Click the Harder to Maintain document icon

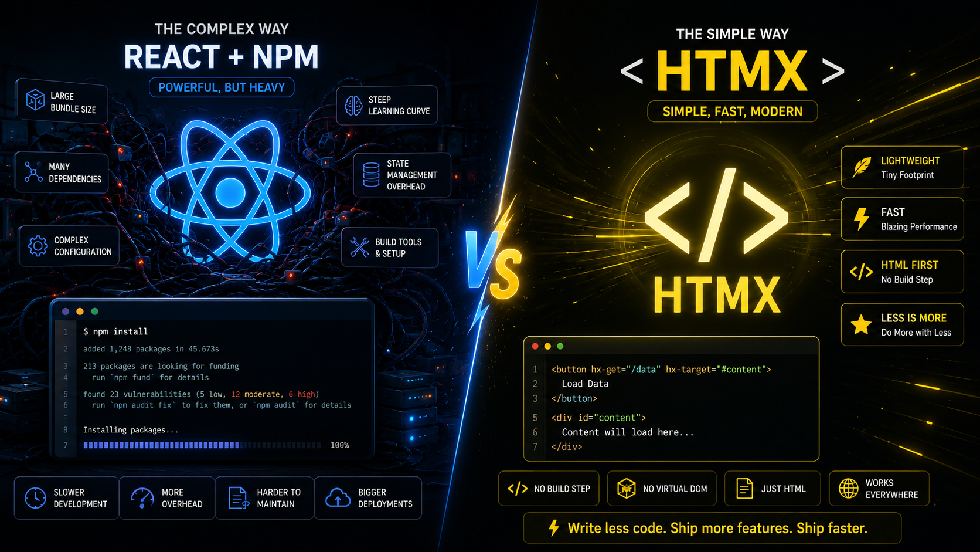[238, 498]
